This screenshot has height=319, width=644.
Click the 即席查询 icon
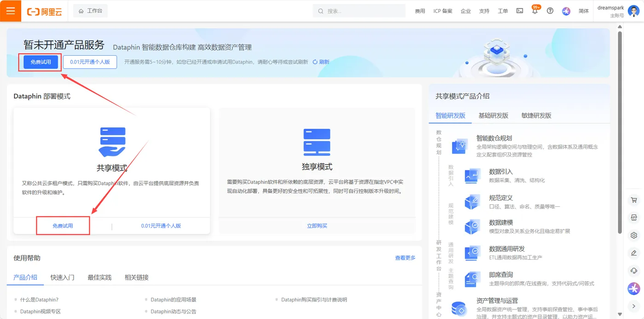[472, 278]
